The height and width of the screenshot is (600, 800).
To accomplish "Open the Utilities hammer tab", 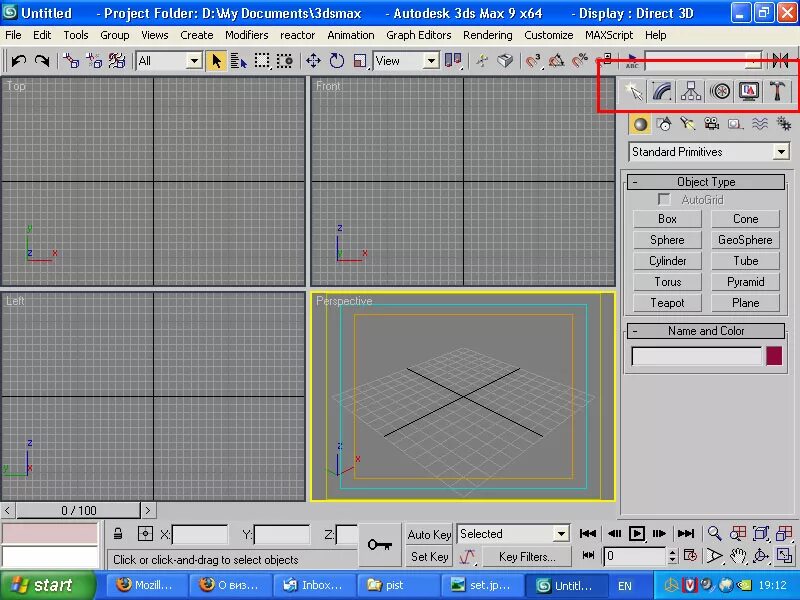I will coord(777,92).
